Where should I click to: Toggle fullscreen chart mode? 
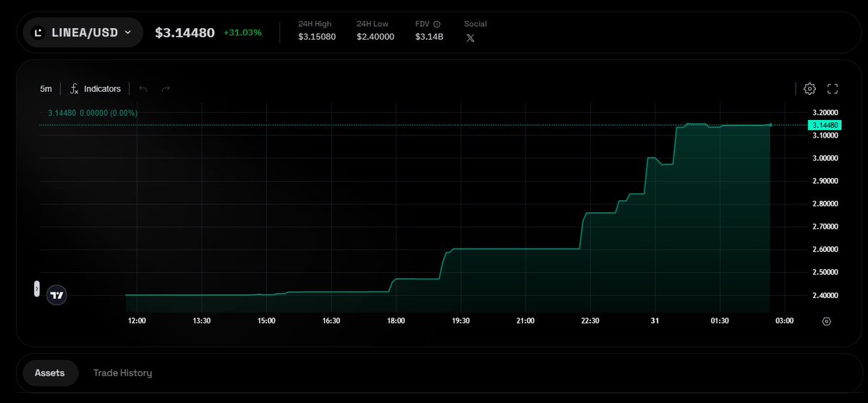[833, 89]
